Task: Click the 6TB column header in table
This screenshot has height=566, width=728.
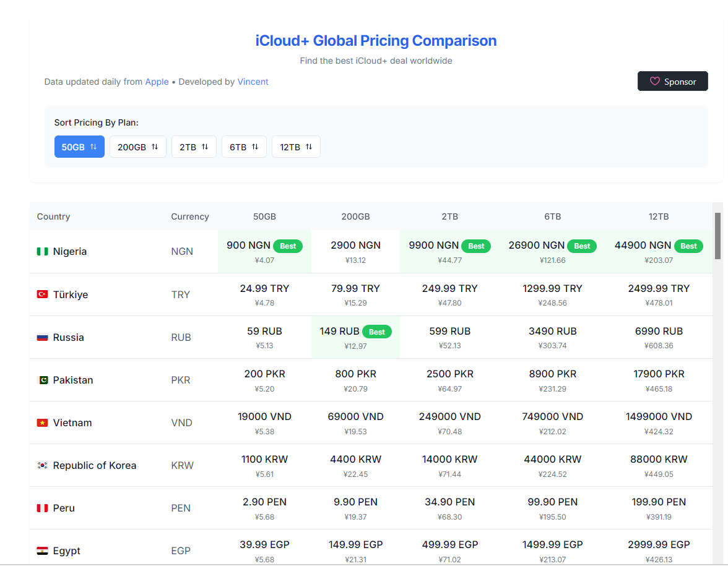Action: coord(552,217)
